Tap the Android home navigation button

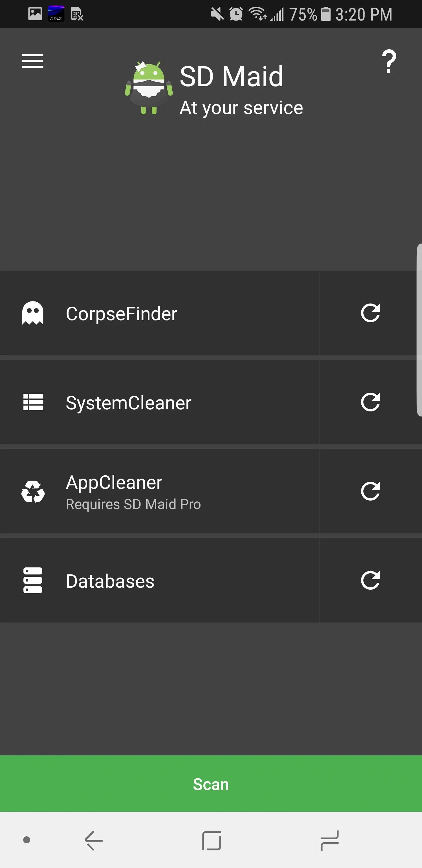(x=212, y=840)
